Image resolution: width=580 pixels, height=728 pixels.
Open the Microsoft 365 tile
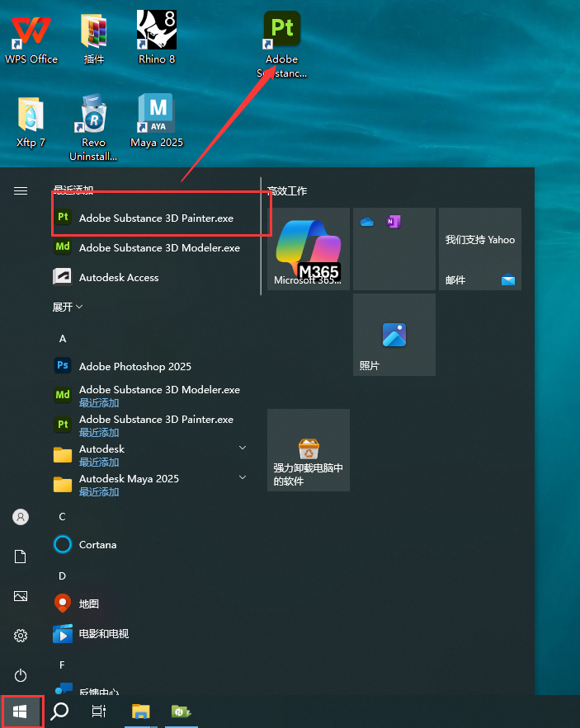point(309,249)
